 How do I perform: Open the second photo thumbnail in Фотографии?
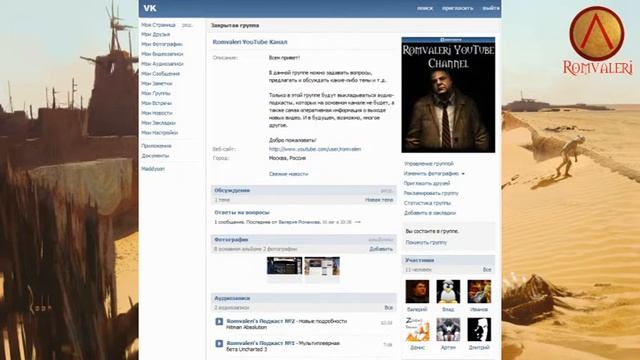point(322,266)
